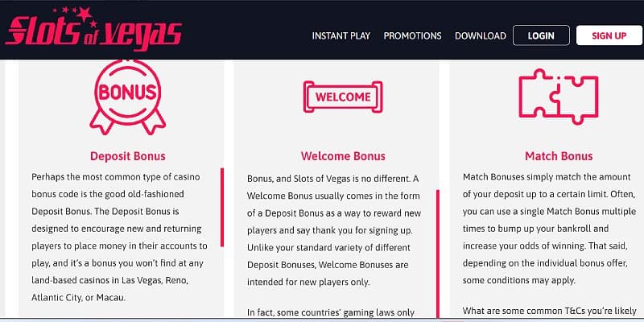Click "Atlantic City, or Macau" text line
Screen dimensions: 644x322
tap(78, 297)
